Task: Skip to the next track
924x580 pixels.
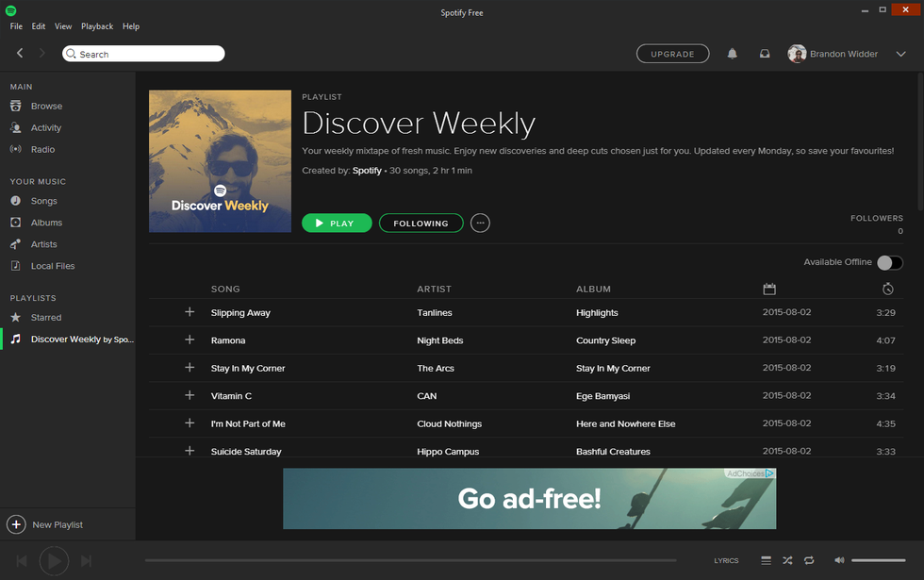Action: pyautogui.click(x=87, y=561)
